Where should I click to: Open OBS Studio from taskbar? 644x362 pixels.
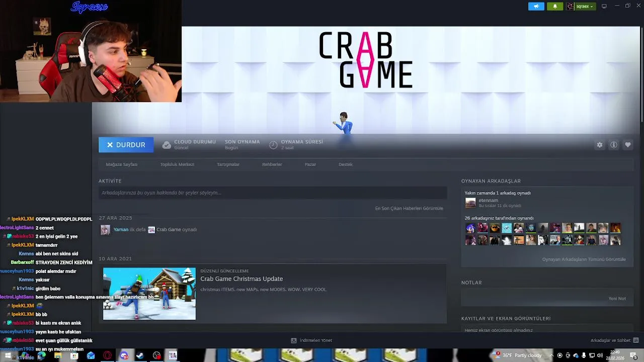tap(157, 355)
